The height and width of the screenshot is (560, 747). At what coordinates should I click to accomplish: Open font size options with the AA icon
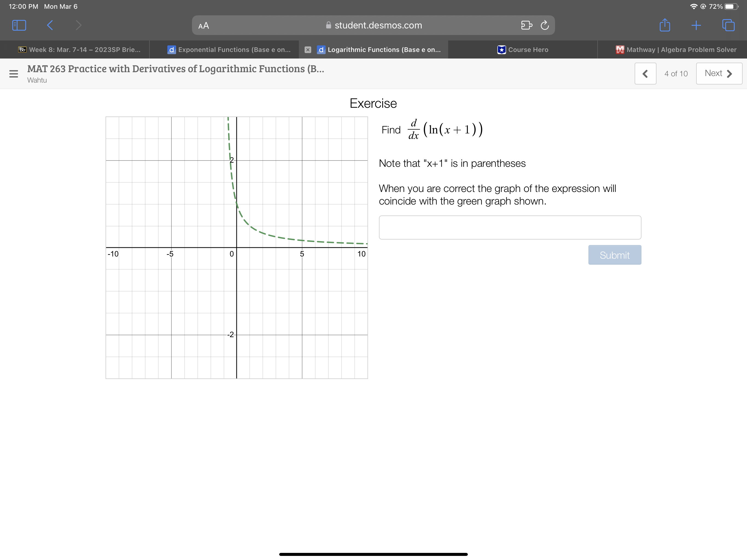click(x=203, y=25)
